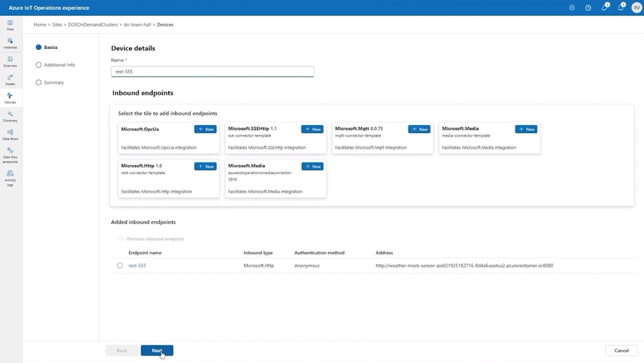This screenshot has width=644, height=363.
Task: Open the Sites sidebar icon
Action: click(10, 25)
